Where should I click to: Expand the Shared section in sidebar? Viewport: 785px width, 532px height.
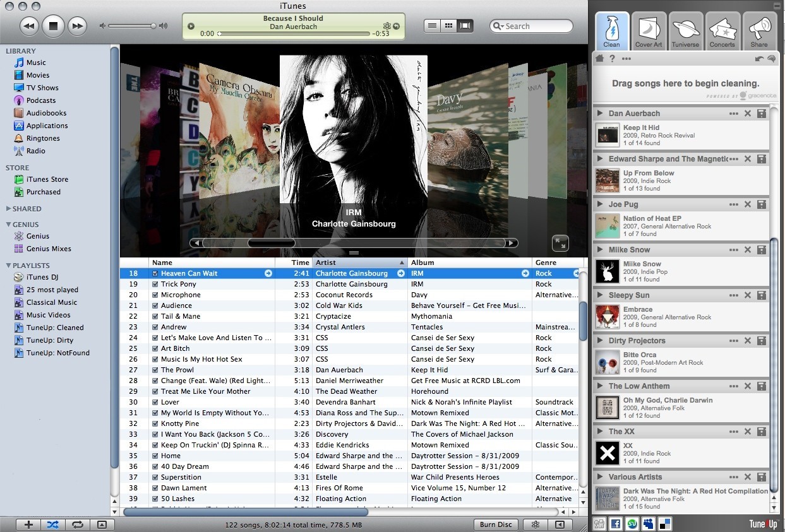8,209
